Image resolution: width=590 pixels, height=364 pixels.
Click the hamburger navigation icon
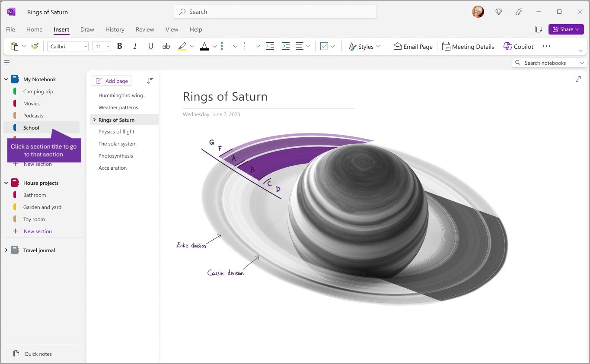[7, 62]
